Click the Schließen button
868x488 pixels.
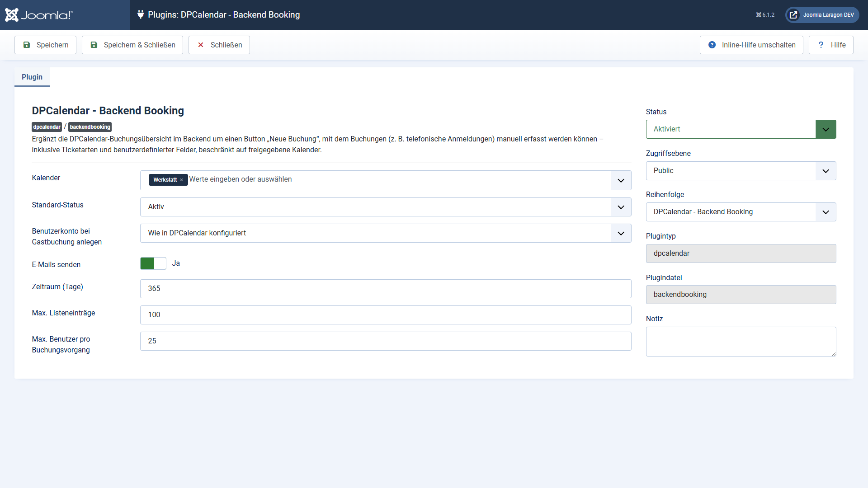coord(219,45)
